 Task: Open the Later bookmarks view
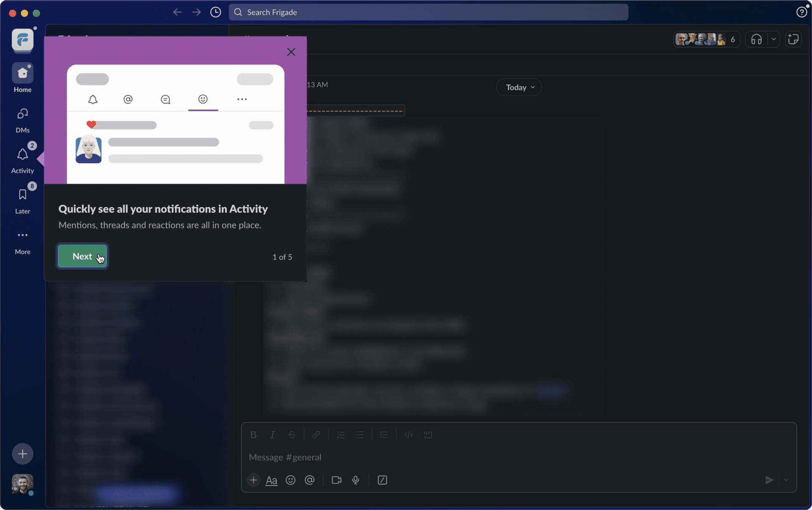tap(22, 195)
